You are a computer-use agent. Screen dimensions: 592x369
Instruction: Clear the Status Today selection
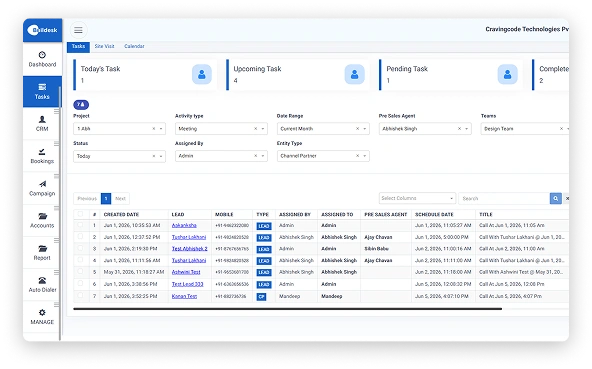coord(154,156)
